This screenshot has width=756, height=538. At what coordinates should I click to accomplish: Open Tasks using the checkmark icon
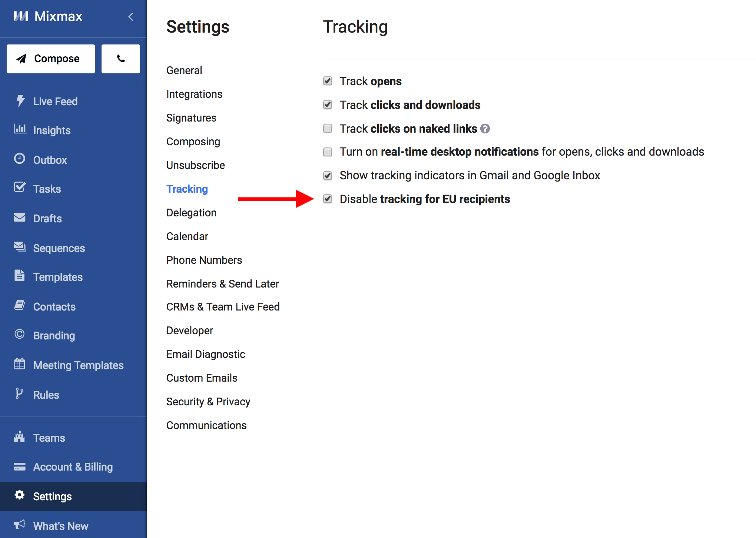click(20, 188)
